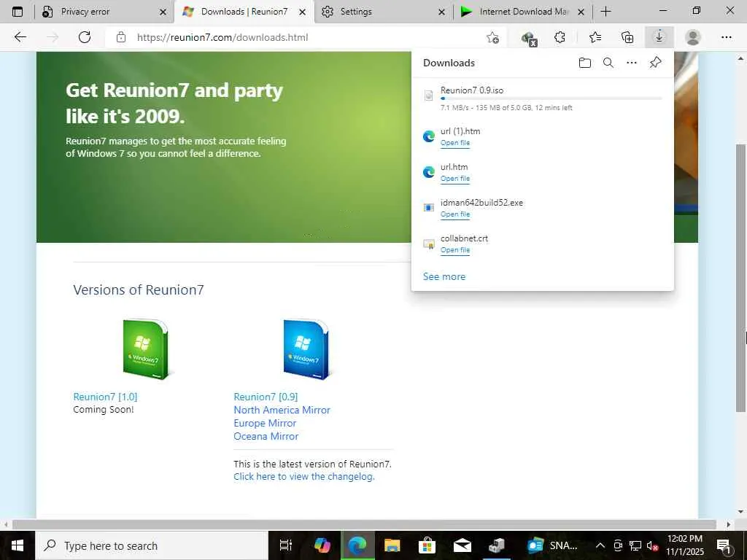Click the SNA... taskbar app button

click(553, 545)
